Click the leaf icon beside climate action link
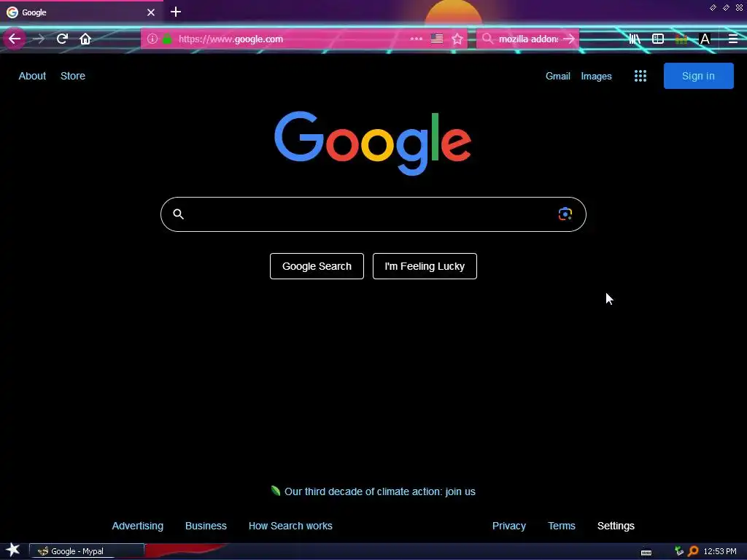The height and width of the screenshot is (560, 747). click(275, 491)
